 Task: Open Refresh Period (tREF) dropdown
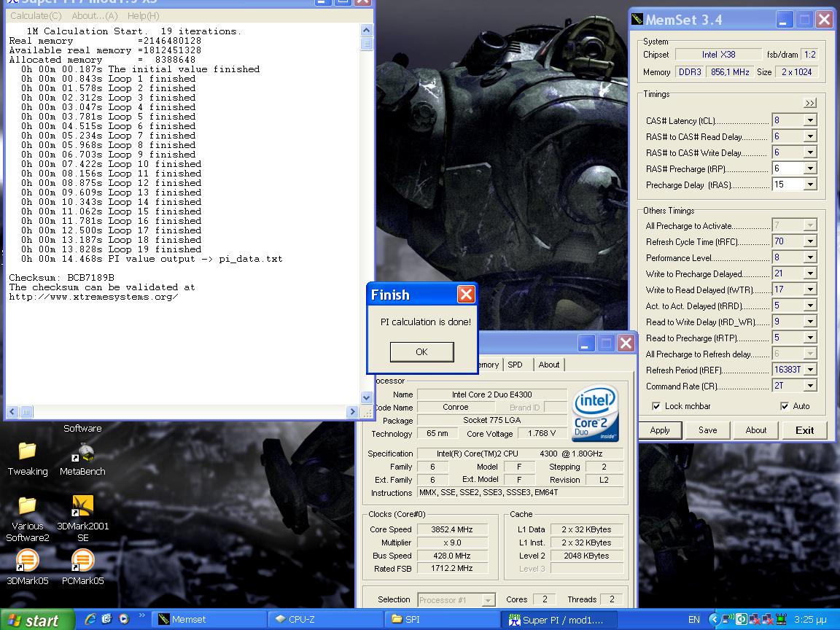(809, 370)
